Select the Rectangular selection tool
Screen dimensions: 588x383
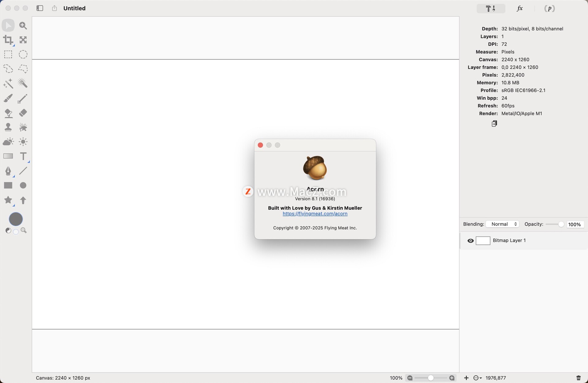pos(8,54)
